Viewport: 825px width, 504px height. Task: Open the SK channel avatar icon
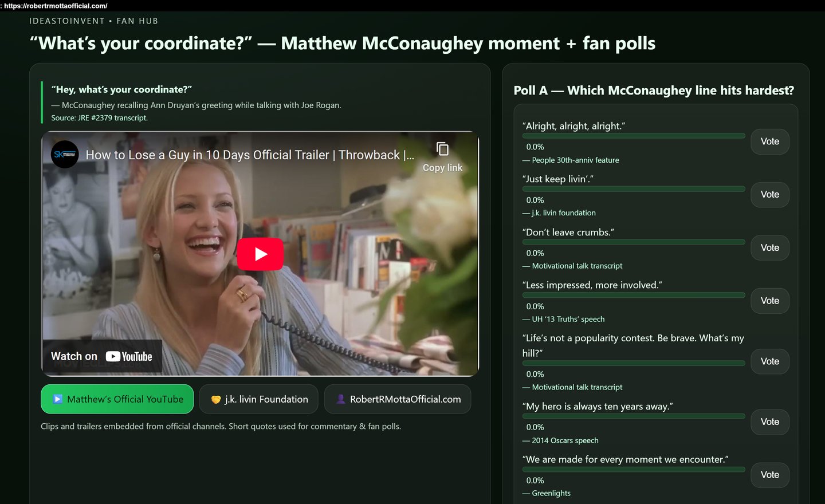65,155
